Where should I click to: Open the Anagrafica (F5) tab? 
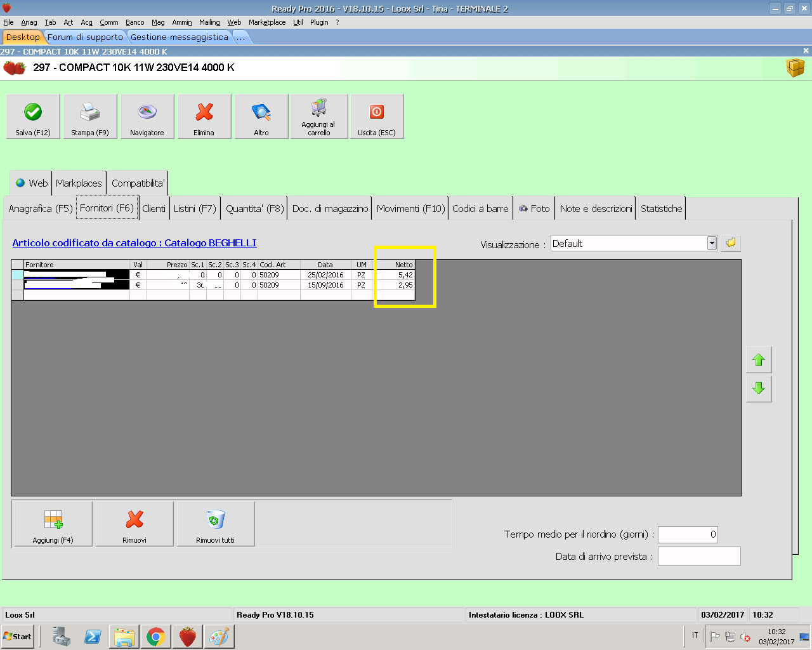coord(41,208)
